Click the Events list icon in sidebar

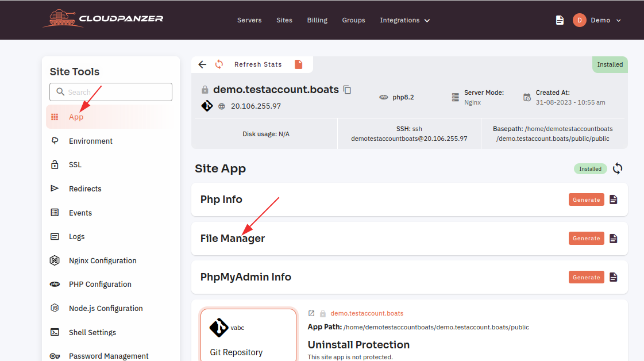tap(55, 213)
